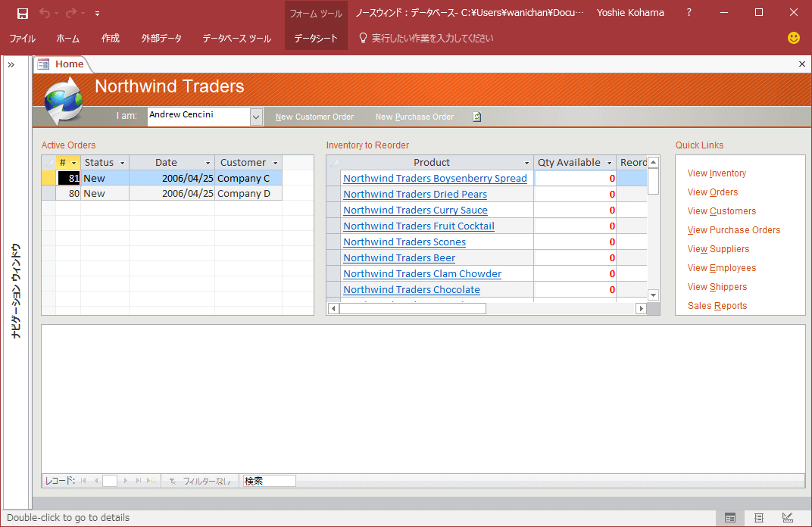Open the Product column filter dropdown
The image size is (812, 527).
526,163
